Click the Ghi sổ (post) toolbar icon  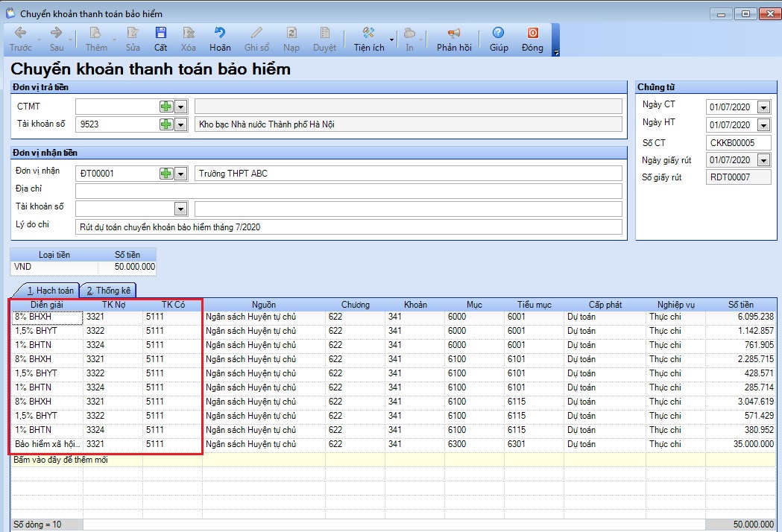click(256, 33)
